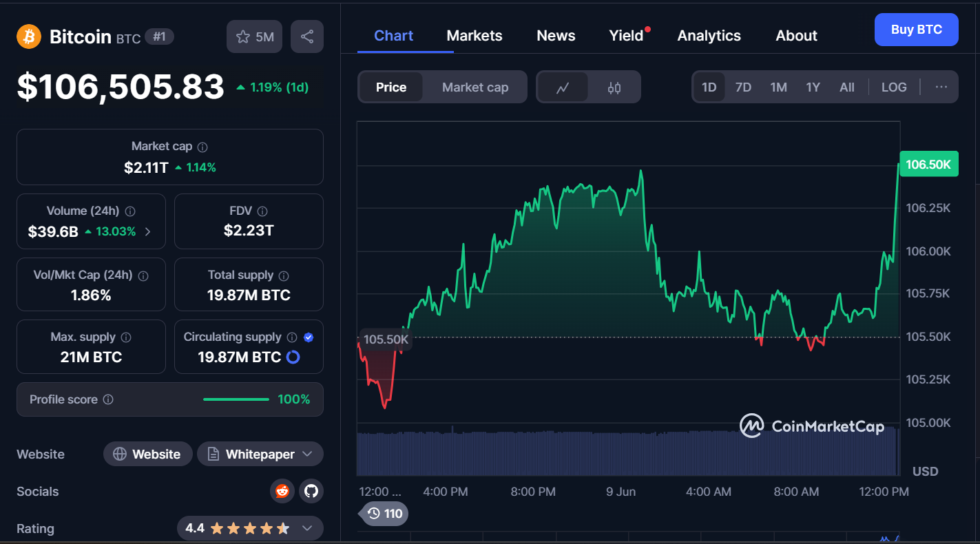The image size is (980, 544).
Task: Click the history clock 110 badge
Action: click(x=385, y=514)
